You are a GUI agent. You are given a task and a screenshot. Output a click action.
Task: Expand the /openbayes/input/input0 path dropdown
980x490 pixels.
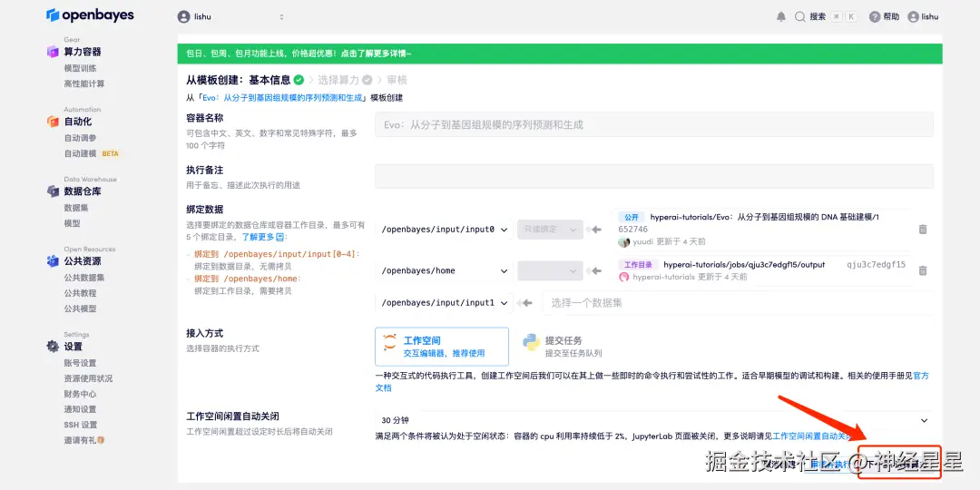tap(445, 230)
